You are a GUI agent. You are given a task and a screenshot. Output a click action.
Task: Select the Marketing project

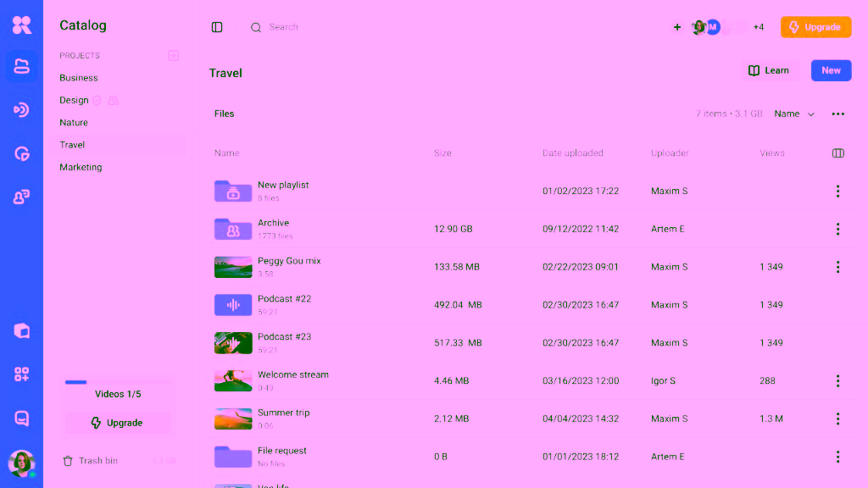[81, 167]
